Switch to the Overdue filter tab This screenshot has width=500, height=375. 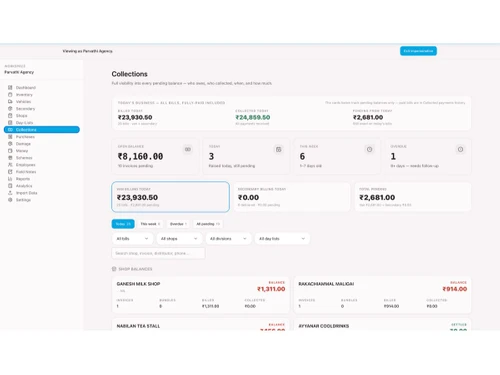tap(178, 224)
